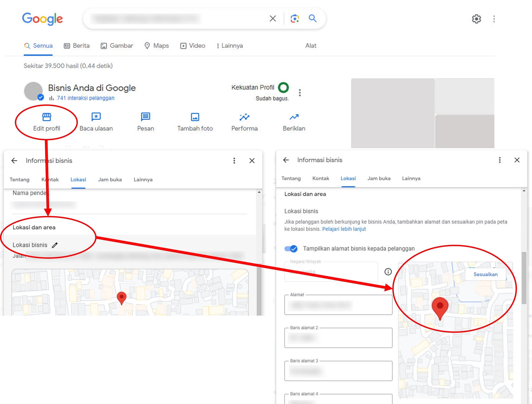Viewport: 532px width, 404px height.
Task: Click the Baris alamat 2 input field
Action: (x=338, y=338)
